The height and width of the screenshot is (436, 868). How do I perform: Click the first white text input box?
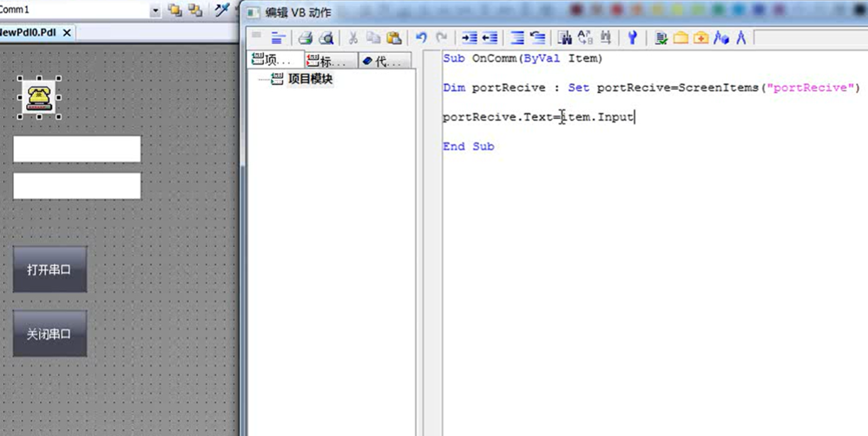(76, 149)
